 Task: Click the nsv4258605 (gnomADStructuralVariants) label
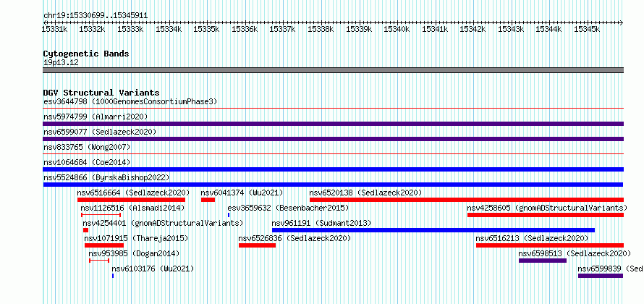click(x=547, y=208)
